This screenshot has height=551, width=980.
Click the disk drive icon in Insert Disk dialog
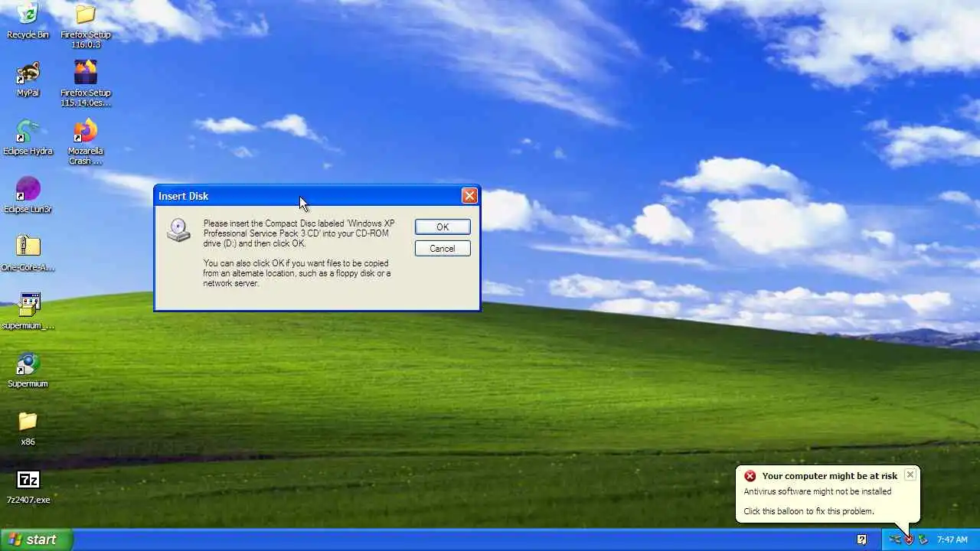pos(179,230)
